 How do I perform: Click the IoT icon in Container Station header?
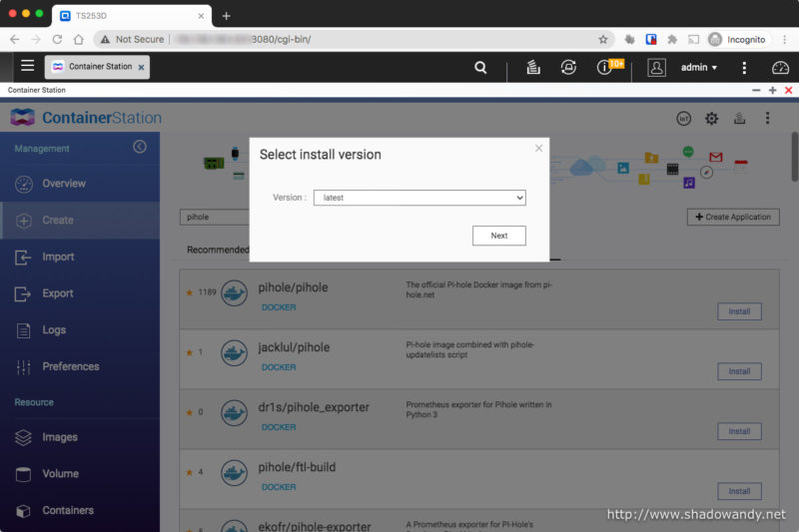click(684, 118)
